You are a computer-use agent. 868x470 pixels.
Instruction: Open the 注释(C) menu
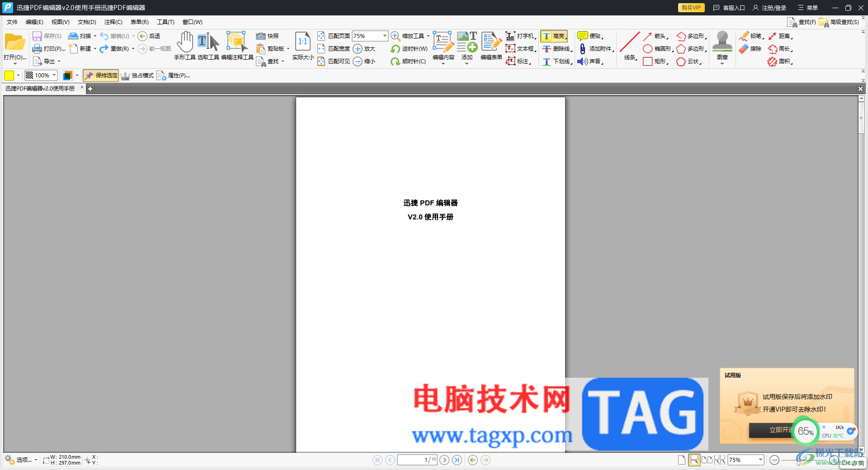tap(113, 22)
